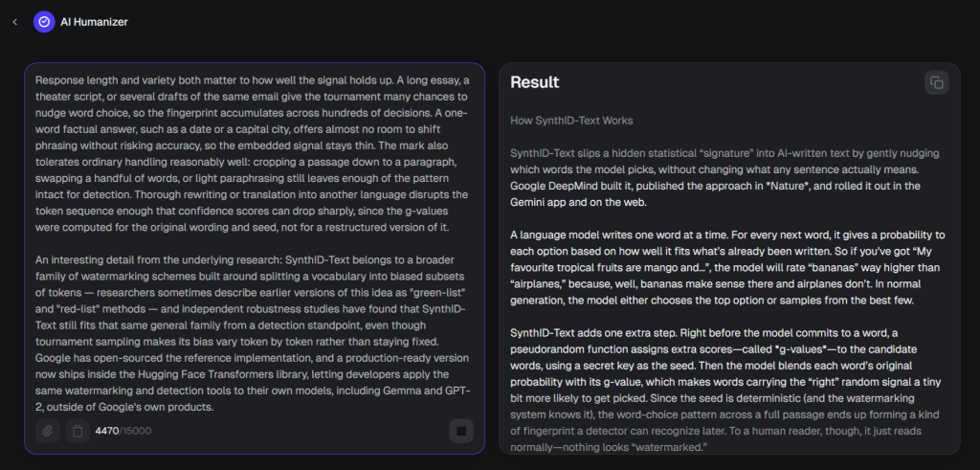This screenshot has height=470, width=980.
Task: Copy the result using the copy icon
Action: [x=936, y=82]
